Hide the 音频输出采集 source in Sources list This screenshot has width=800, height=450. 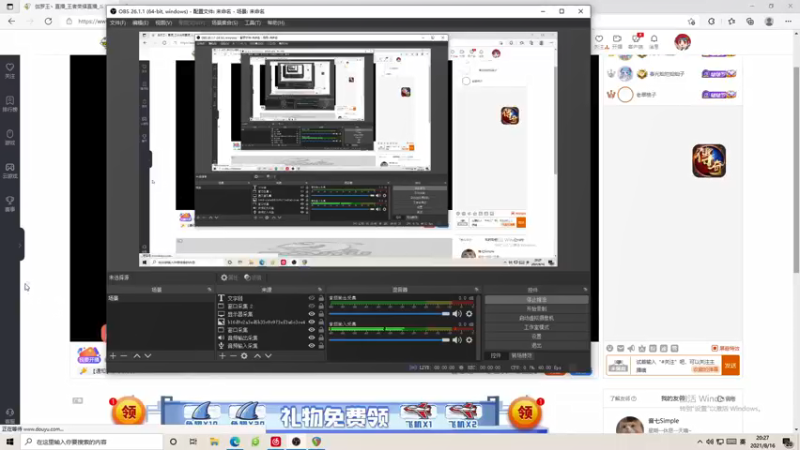[311, 338]
